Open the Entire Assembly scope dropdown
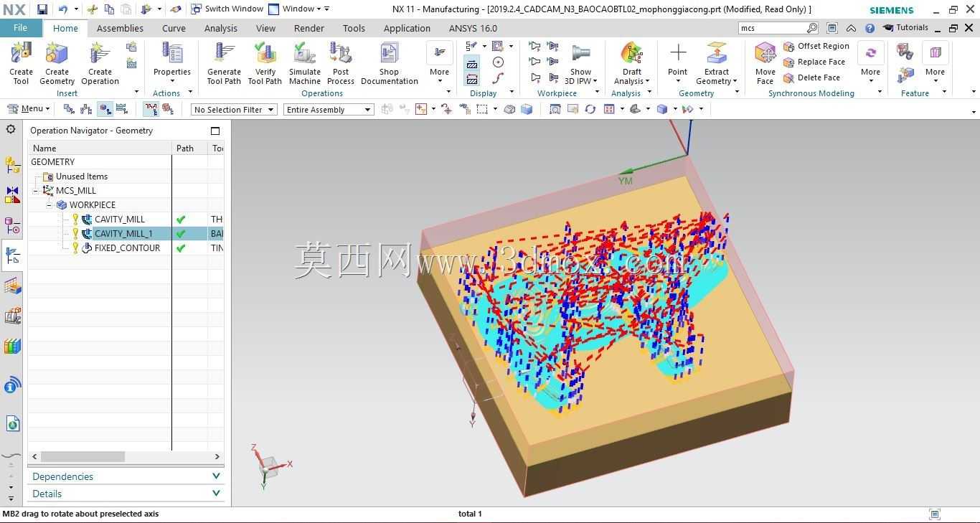Image resolution: width=980 pixels, height=523 pixels. pos(329,110)
